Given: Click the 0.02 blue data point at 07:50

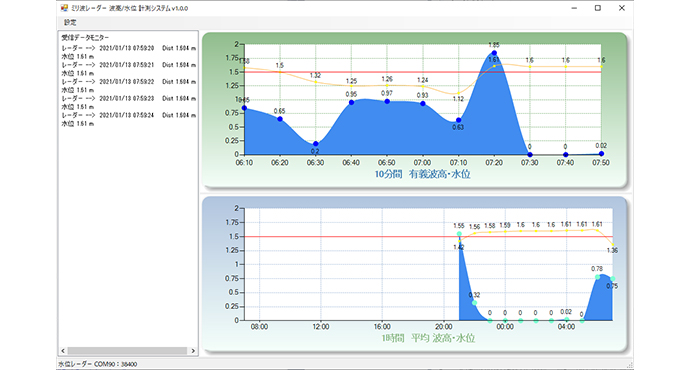Looking at the screenshot, I should tap(601, 154).
